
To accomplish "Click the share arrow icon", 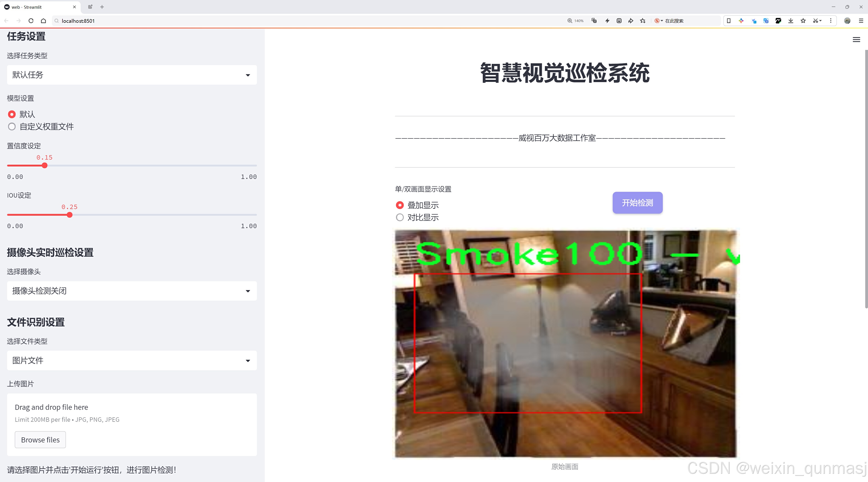I will click(631, 21).
